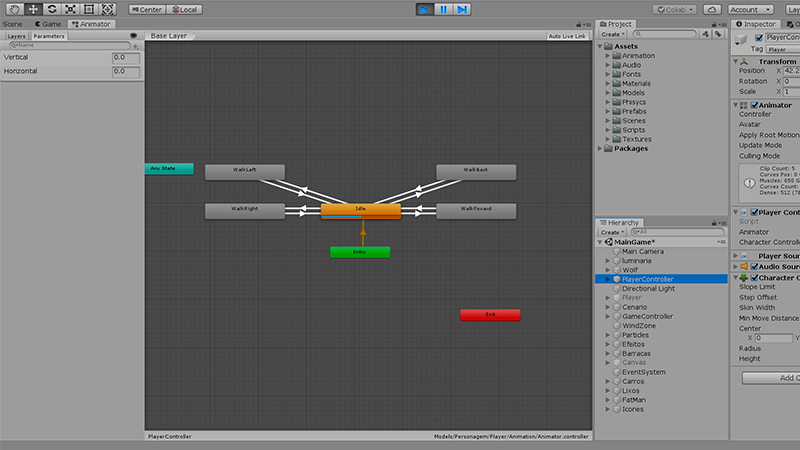
Task: Click the Project search-by-type filter icon
Action: click(x=706, y=34)
